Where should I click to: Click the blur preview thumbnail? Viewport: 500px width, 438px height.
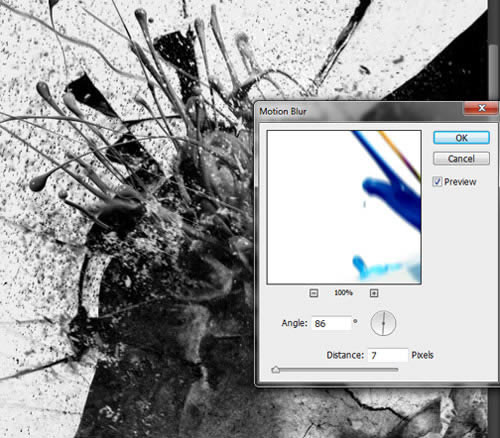344,207
